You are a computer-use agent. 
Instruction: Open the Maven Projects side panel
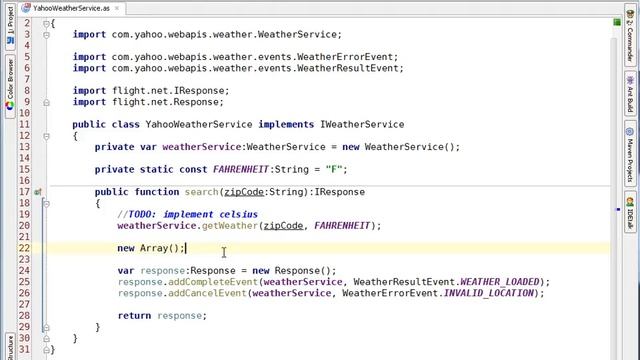(x=630, y=154)
